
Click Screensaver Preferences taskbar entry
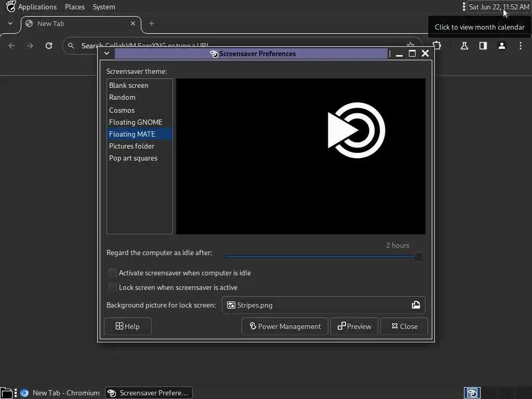(x=149, y=393)
